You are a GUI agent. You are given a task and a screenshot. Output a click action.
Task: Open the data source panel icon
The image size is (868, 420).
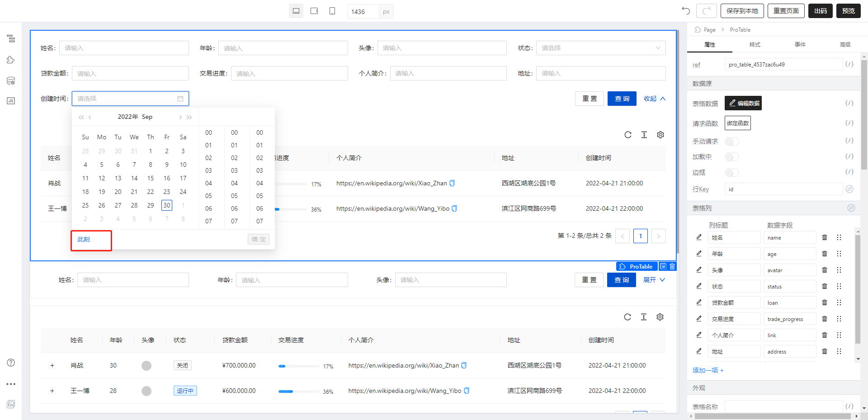[x=11, y=81]
